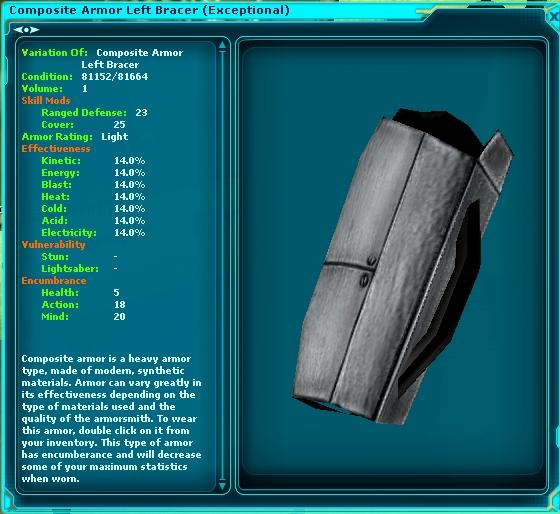Select the 'Lightsaber:' vulnerability row
Screen dimensions: 560x514
[x=80, y=269]
